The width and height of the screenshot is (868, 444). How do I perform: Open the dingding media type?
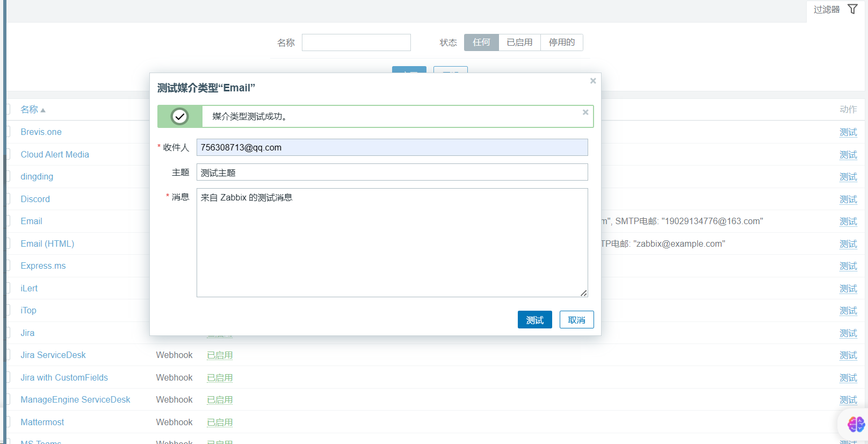click(x=37, y=176)
